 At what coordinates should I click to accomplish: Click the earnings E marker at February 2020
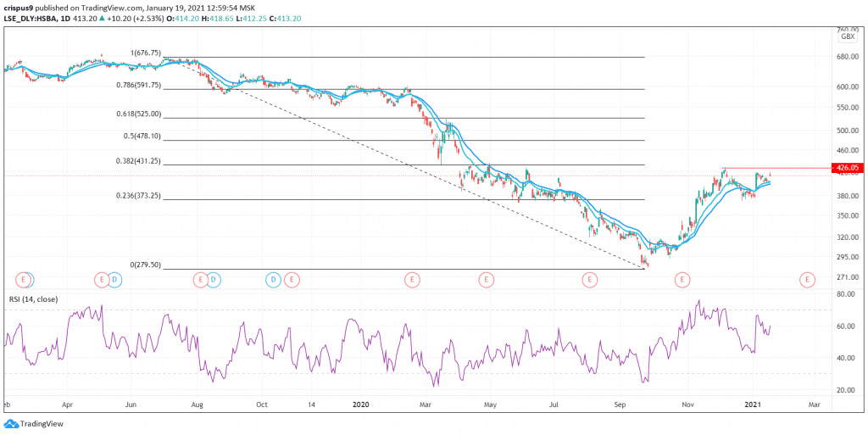(412, 280)
